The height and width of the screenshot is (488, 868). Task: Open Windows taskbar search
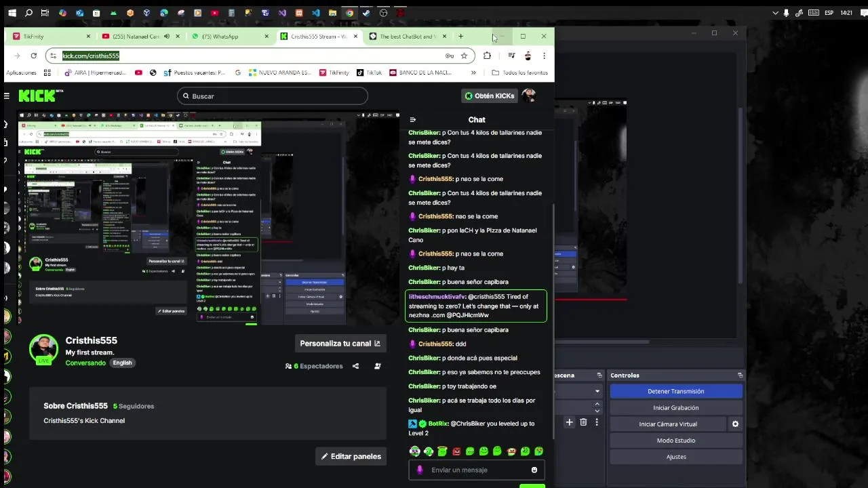(28, 13)
